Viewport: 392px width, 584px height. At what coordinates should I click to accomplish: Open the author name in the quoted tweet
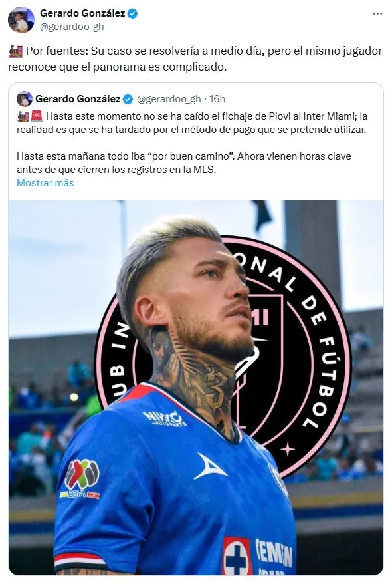[78, 99]
